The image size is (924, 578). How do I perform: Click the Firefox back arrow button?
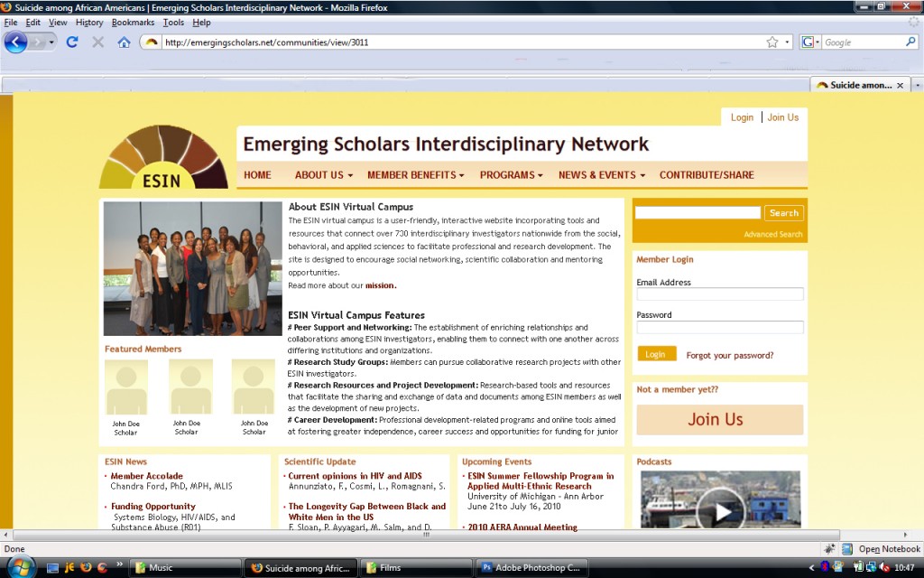pos(16,42)
